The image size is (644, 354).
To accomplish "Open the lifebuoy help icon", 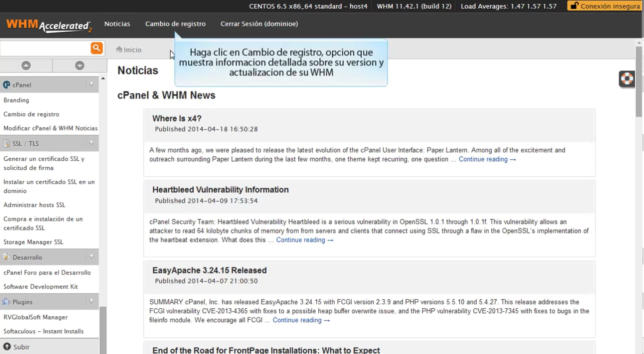I will (x=627, y=79).
